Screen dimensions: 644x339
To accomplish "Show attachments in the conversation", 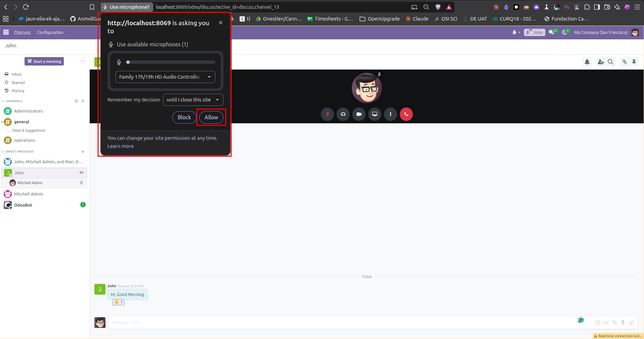I will pyautogui.click(x=624, y=62).
